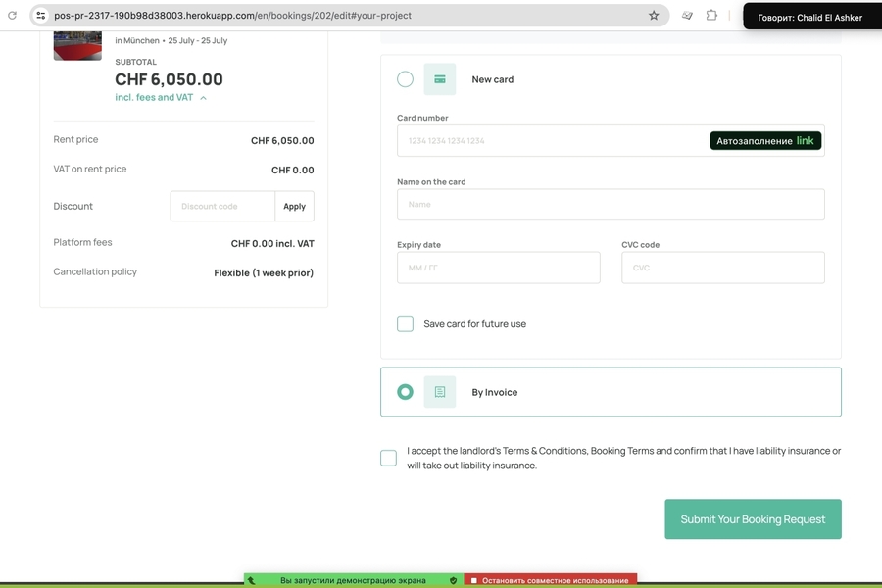Click the listing thumbnail image
Viewport: 882px width, 588px height.
click(x=77, y=46)
